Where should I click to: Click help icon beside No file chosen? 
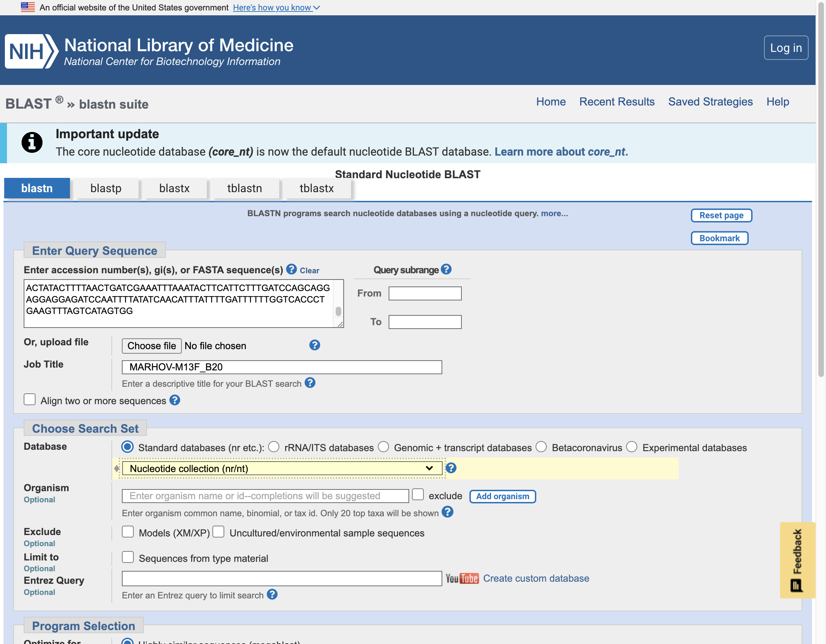(x=315, y=345)
